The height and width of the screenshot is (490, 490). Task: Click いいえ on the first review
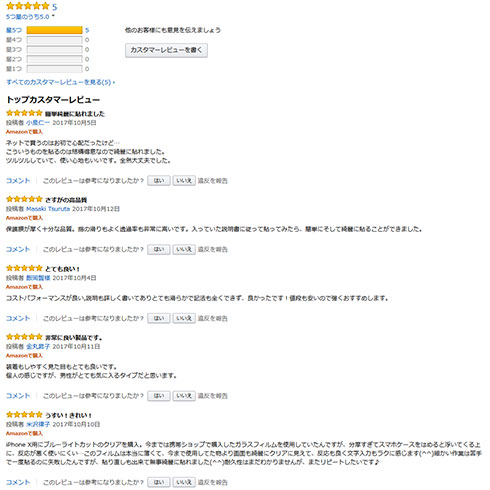pyautogui.click(x=184, y=181)
